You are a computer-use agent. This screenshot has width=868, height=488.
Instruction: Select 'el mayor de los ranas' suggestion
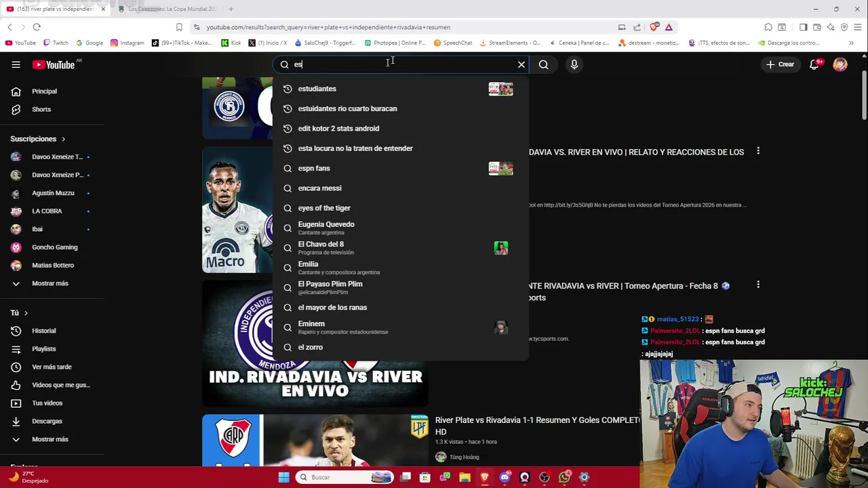pyautogui.click(x=400, y=308)
